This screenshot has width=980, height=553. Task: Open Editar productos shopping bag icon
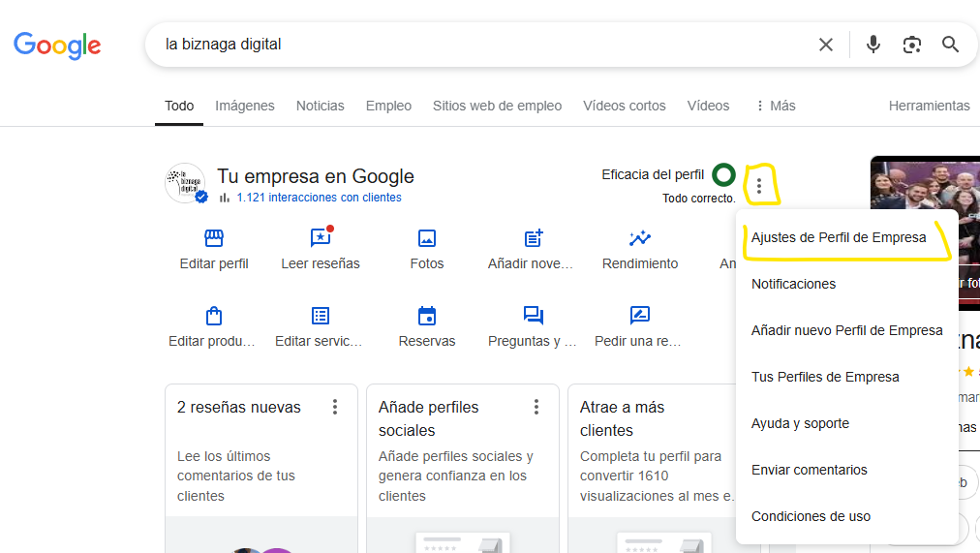(x=214, y=316)
